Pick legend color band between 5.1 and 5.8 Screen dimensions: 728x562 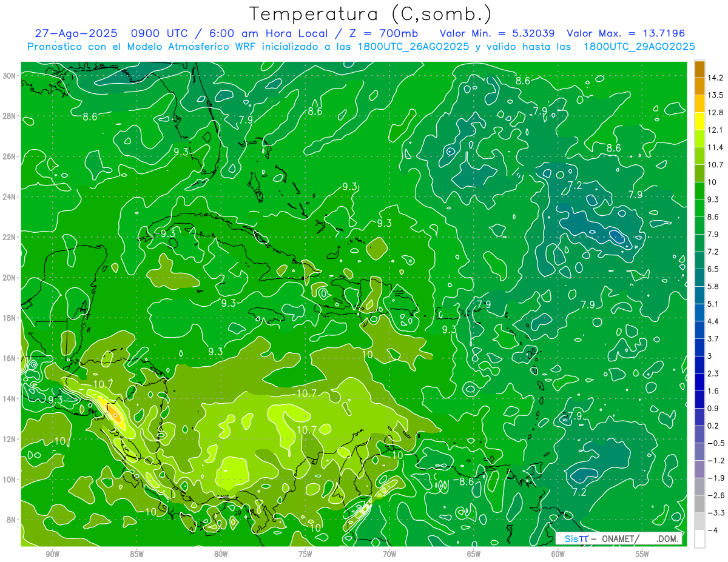tap(699, 295)
